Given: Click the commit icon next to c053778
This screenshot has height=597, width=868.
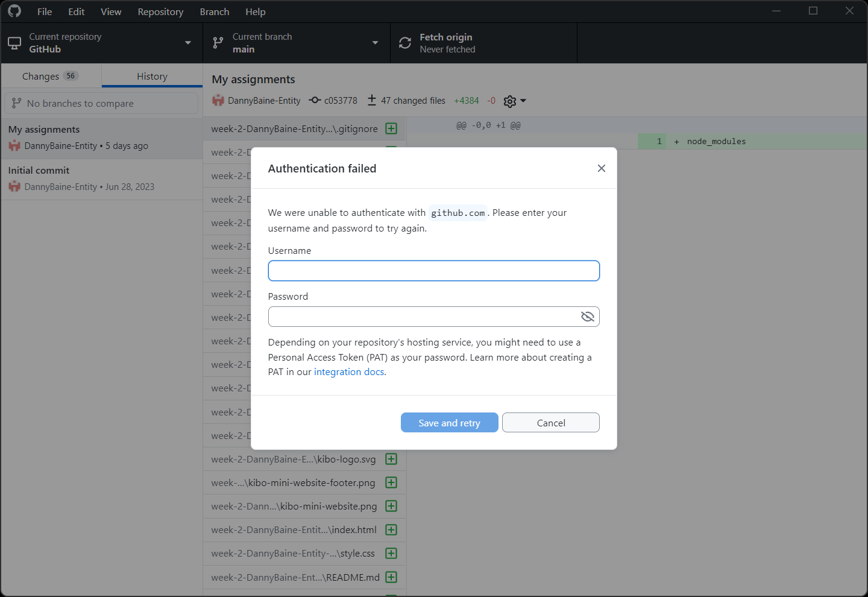Looking at the screenshot, I should click(315, 100).
